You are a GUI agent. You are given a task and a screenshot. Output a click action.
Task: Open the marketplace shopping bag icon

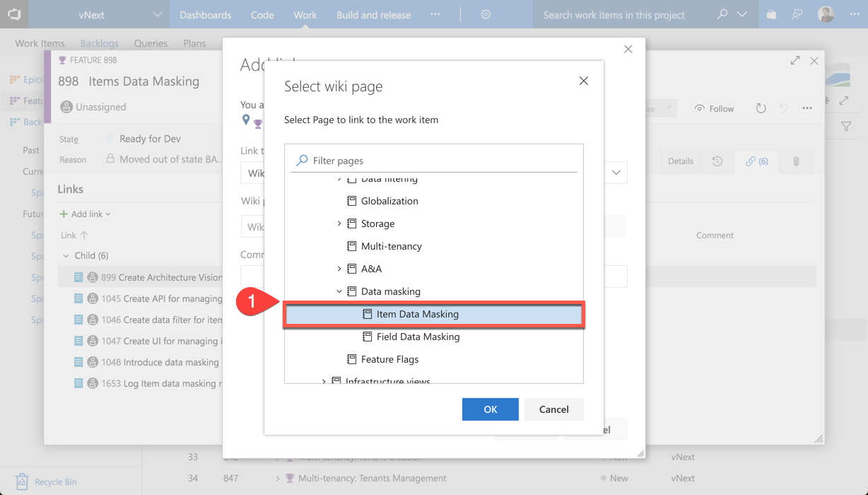[x=771, y=14]
